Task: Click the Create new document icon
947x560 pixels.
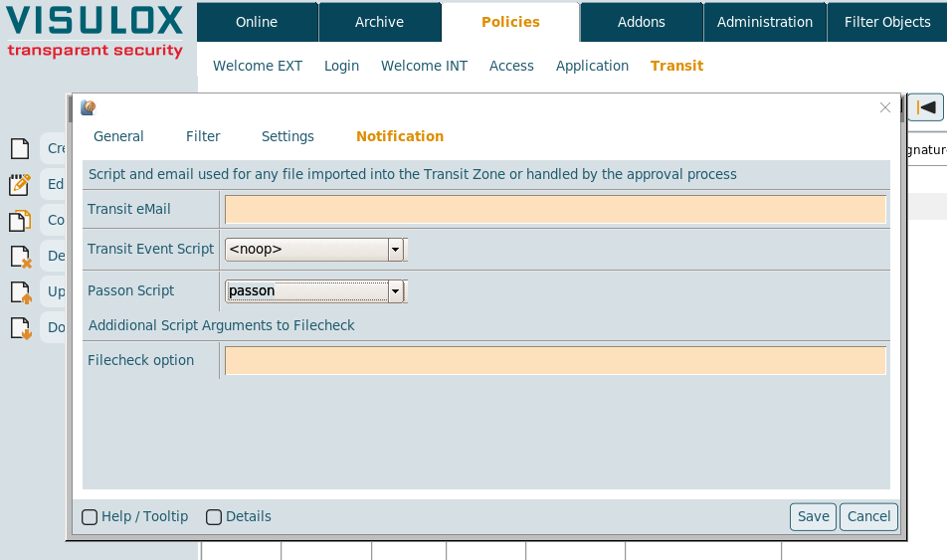Action: click(x=20, y=149)
